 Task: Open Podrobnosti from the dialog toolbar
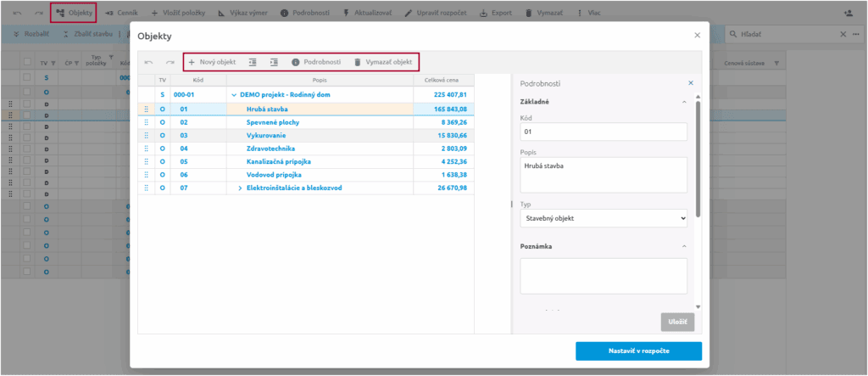(316, 62)
